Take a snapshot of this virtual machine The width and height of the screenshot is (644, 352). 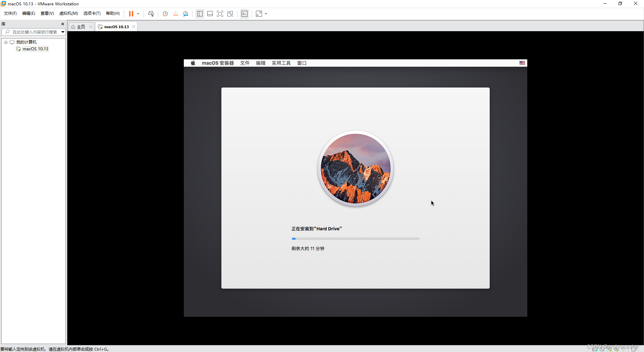point(165,14)
